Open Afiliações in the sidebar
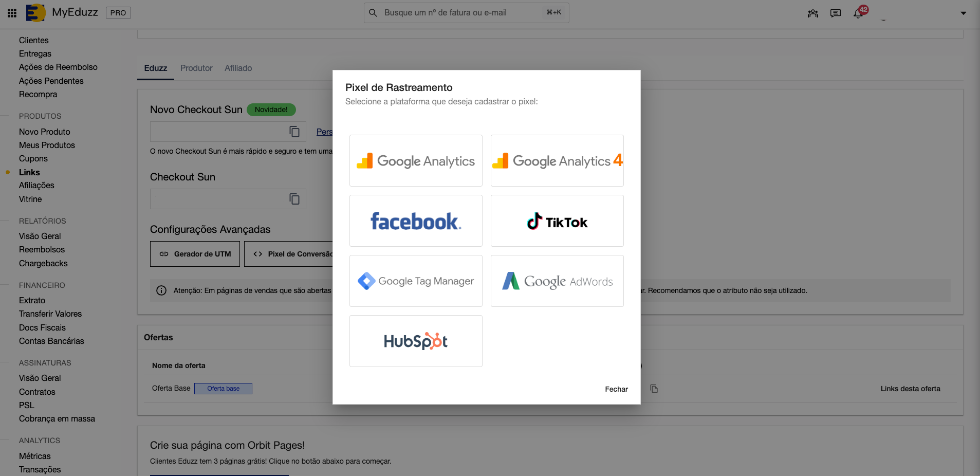Image resolution: width=980 pixels, height=476 pixels. coord(36,185)
